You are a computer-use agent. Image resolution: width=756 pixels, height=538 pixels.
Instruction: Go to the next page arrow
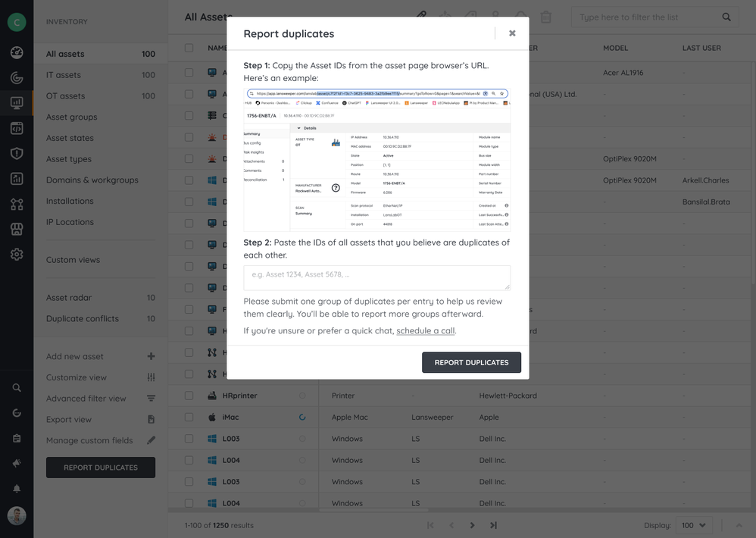click(x=472, y=525)
